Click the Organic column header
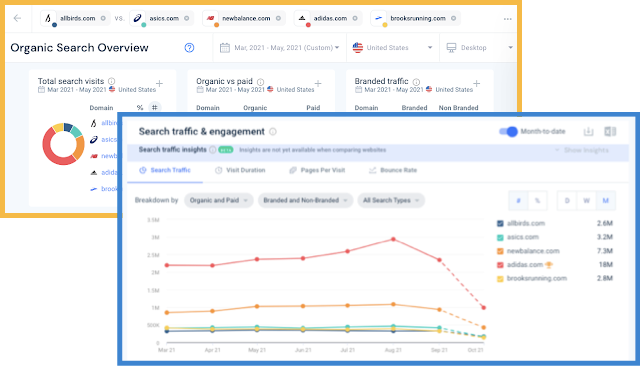The width and height of the screenshot is (642, 367). (255, 108)
